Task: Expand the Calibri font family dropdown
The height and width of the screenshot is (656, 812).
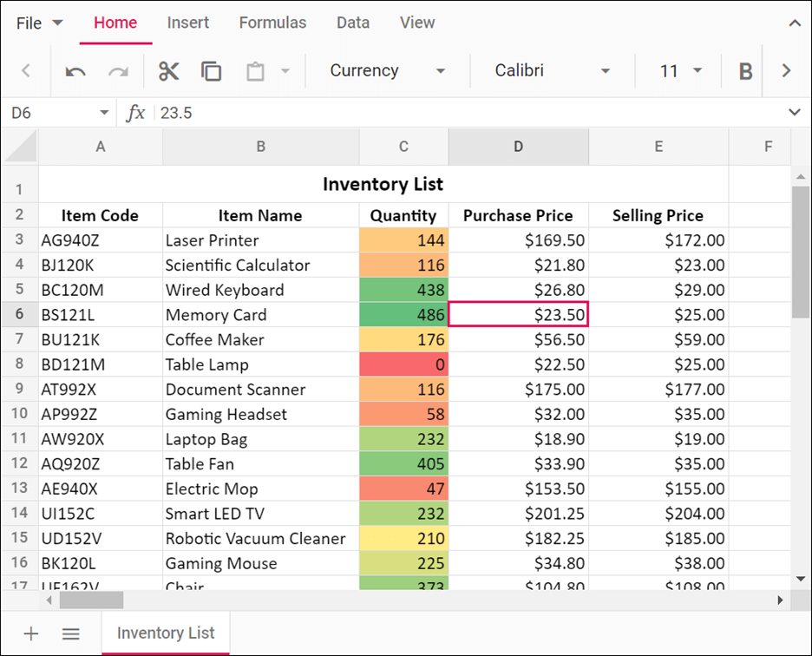Action: [x=553, y=71]
